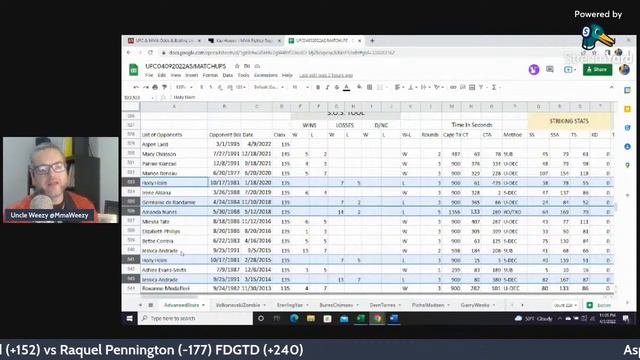Screen dimensions: 640x360
Task: Toggle strikethrough formatting
Action: coord(337,87)
